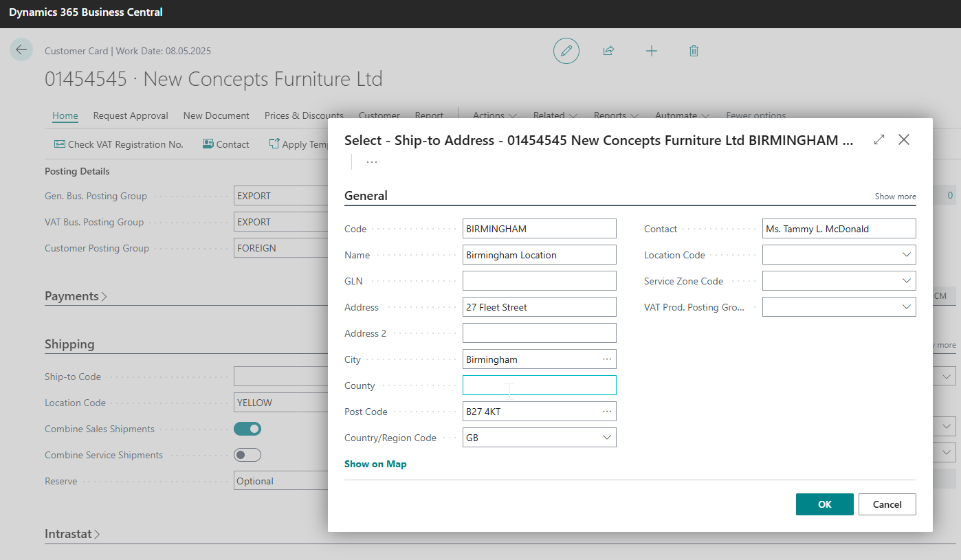
Task: Click Location Code YELLOW field
Action: (280, 403)
